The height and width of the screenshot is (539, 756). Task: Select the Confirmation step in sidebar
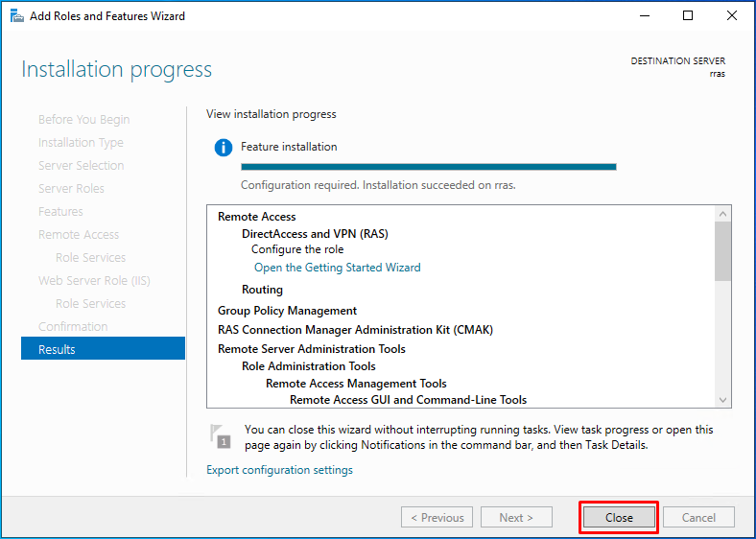tap(73, 326)
